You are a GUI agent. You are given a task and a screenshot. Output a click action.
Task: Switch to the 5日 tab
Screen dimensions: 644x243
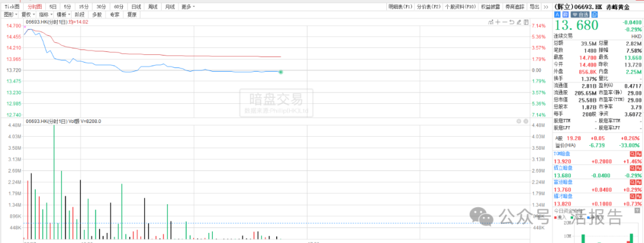(54, 7)
